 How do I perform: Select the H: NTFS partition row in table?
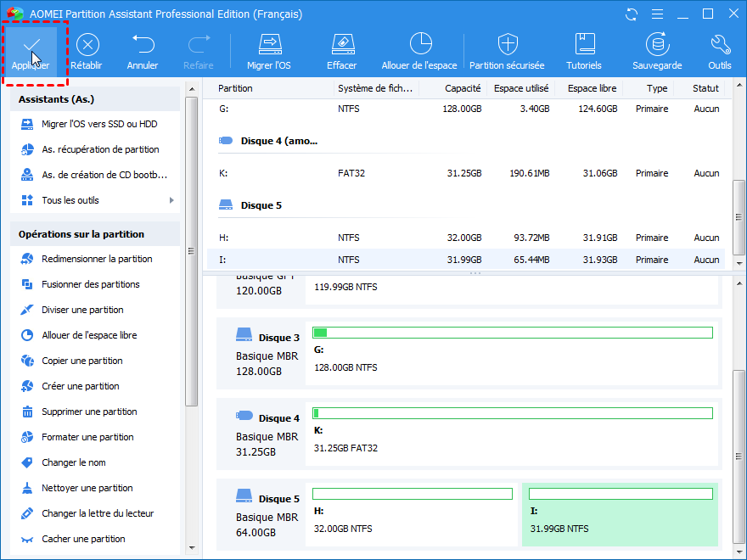(x=467, y=238)
